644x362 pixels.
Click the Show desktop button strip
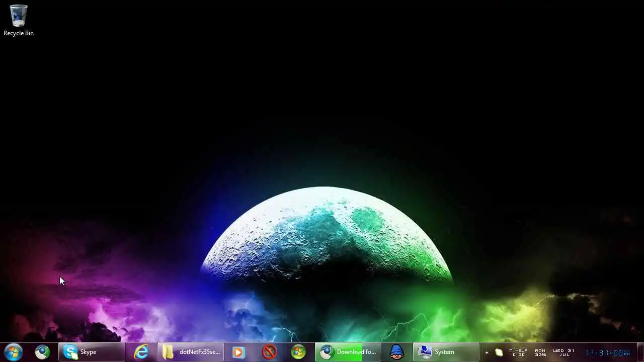pos(640,352)
